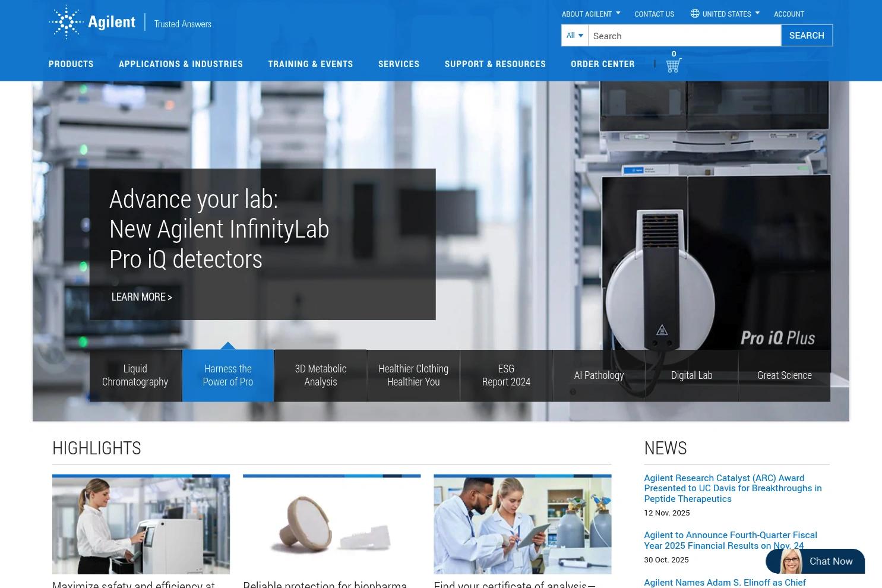Open the Services menu
This screenshot has height=588, width=882.
(x=399, y=64)
